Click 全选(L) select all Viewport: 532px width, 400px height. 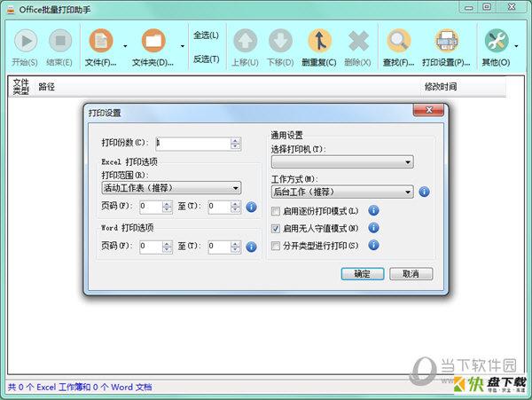click(206, 35)
